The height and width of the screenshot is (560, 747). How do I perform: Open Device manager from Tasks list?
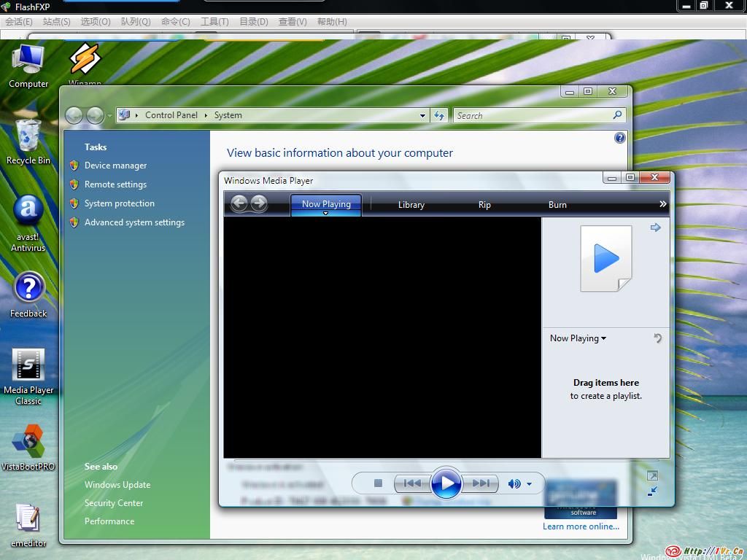(x=115, y=166)
